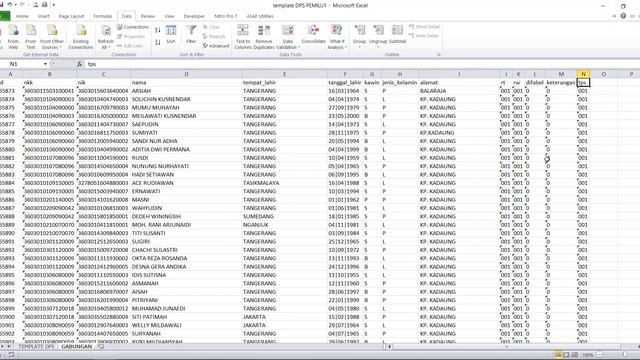Launch Text to Columns wizard
The height and width of the screenshot is (360, 640).
click(x=243, y=37)
